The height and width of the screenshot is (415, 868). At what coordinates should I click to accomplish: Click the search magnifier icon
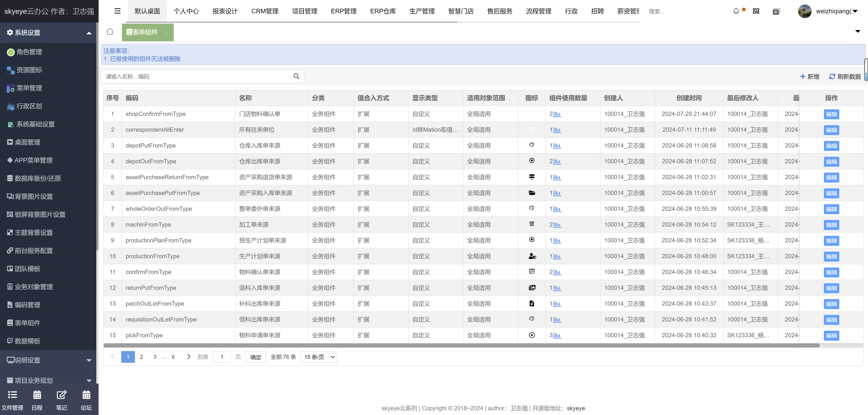(x=296, y=76)
